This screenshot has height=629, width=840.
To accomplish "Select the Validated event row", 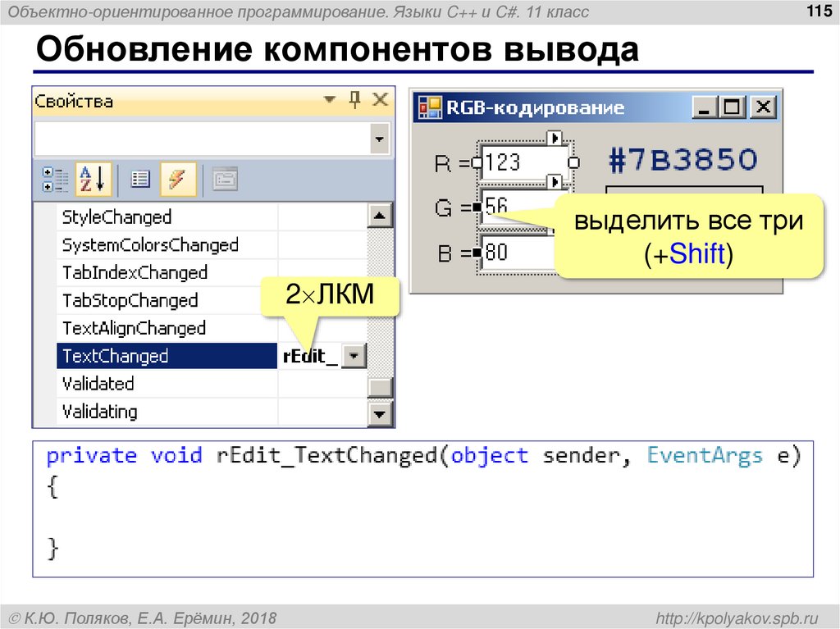I will point(212,384).
